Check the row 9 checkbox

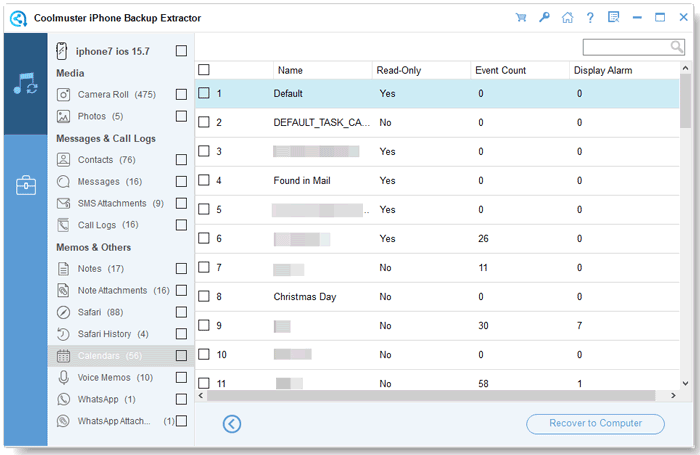204,325
